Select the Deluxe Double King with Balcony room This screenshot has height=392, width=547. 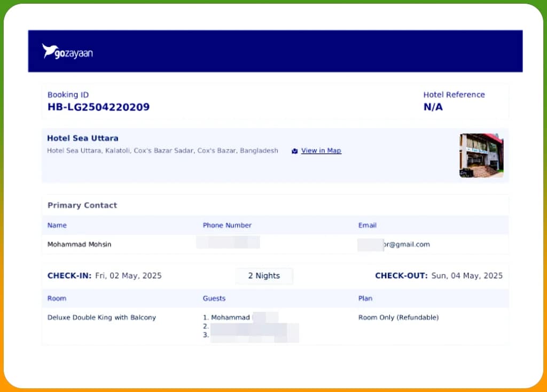point(101,318)
